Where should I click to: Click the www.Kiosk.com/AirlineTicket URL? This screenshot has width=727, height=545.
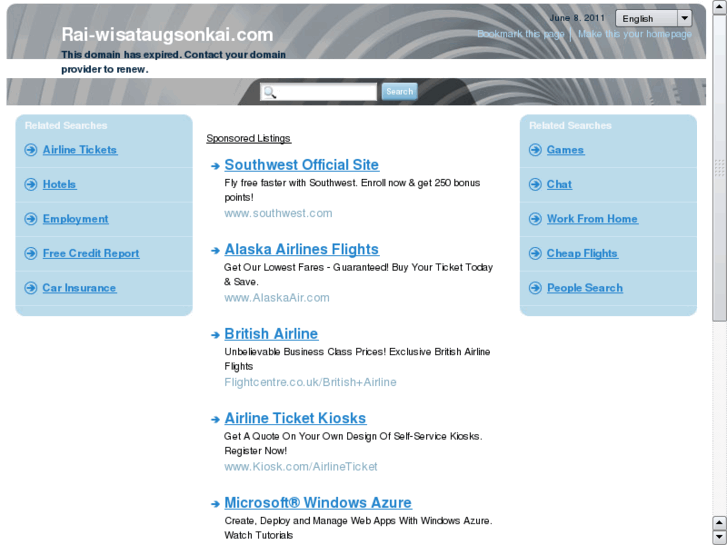tap(301, 467)
